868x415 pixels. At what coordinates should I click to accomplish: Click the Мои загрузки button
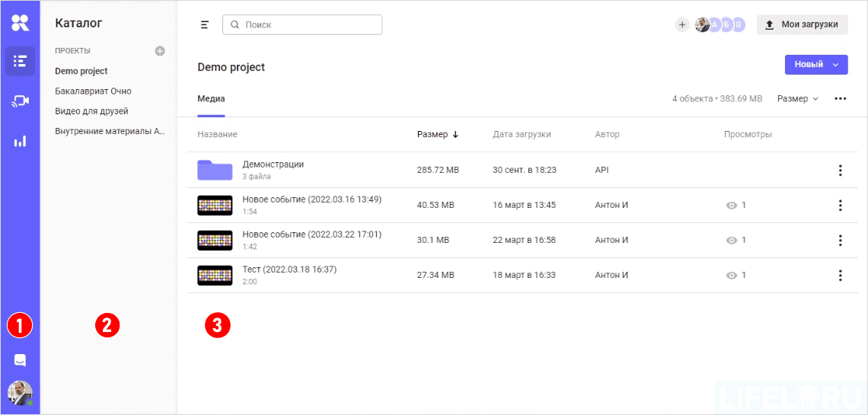click(802, 25)
